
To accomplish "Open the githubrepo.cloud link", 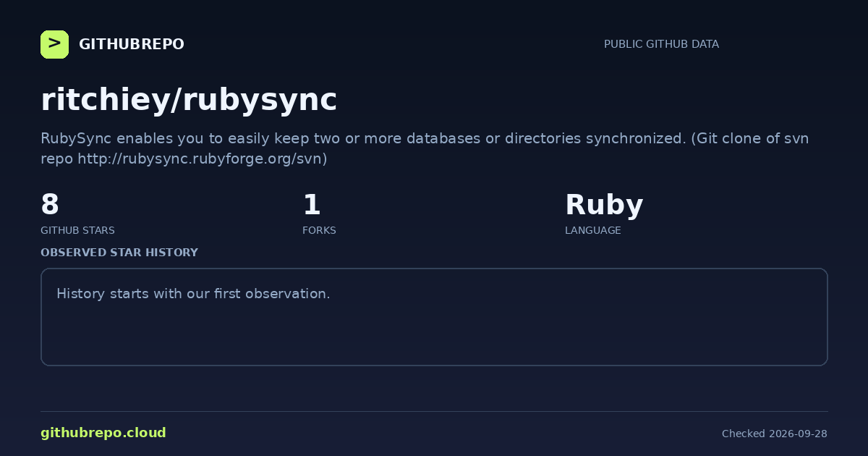I will point(103,433).
